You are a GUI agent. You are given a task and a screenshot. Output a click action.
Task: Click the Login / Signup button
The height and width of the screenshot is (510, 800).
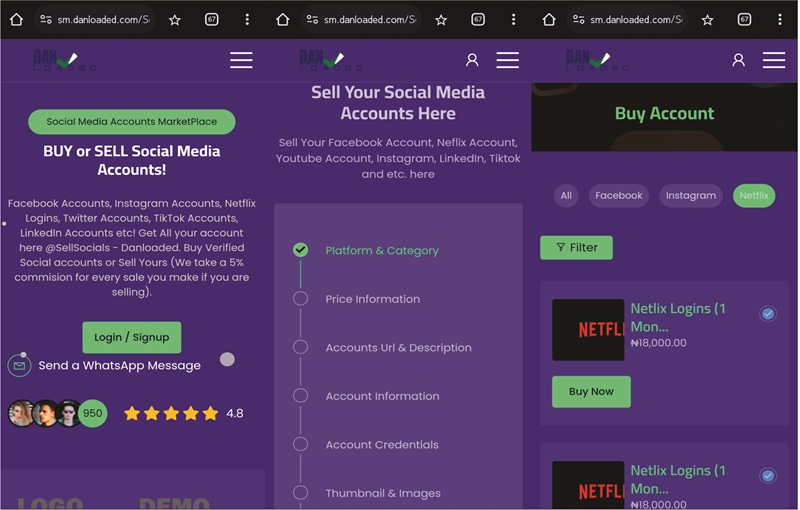click(132, 337)
